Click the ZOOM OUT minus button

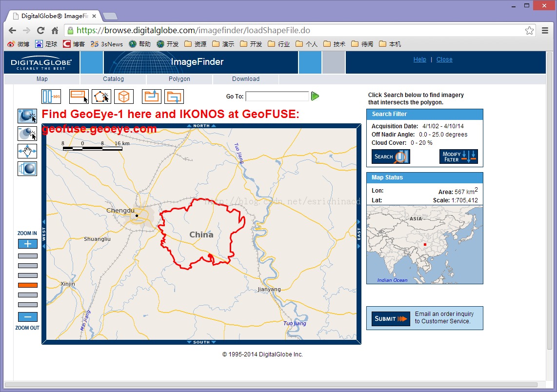tap(28, 317)
